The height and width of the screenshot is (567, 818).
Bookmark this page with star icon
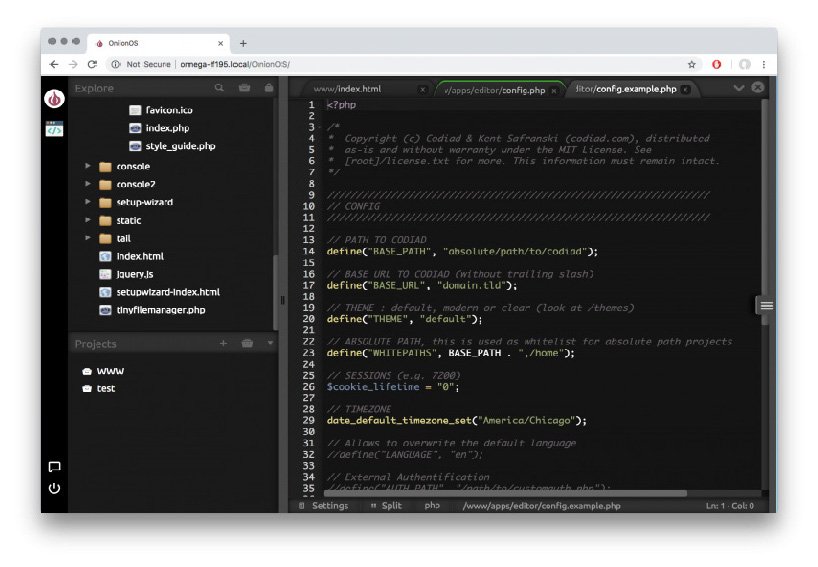[692, 64]
